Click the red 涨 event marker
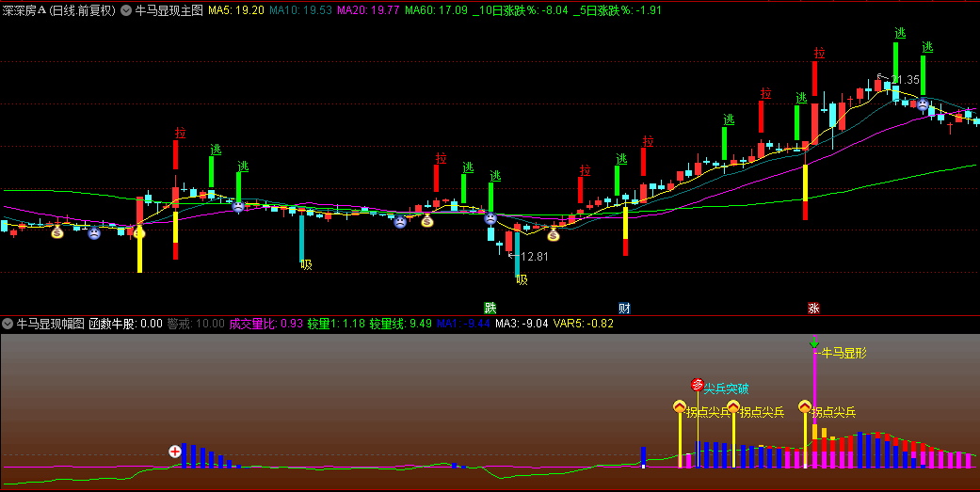Image resolution: width=980 pixels, height=492 pixels. [813, 308]
